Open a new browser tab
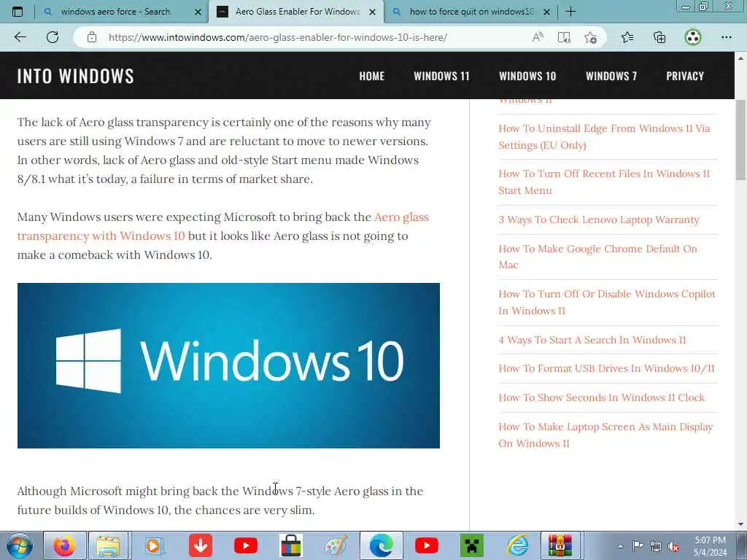The image size is (747, 560). click(x=570, y=12)
